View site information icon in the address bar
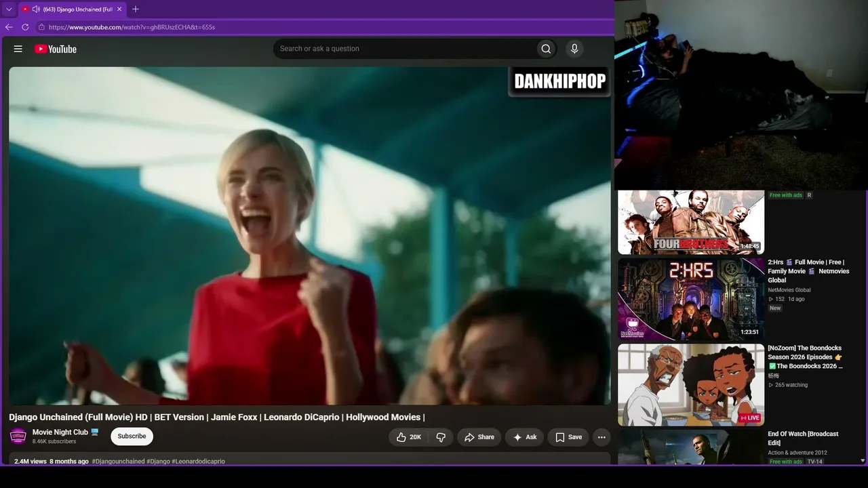 pyautogui.click(x=41, y=27)
